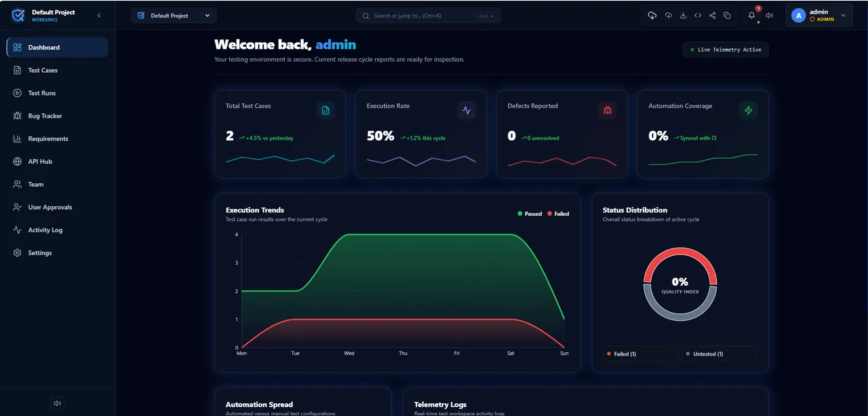
Task: Open Test Runs from sidebar
Action: tap(58, 93)
